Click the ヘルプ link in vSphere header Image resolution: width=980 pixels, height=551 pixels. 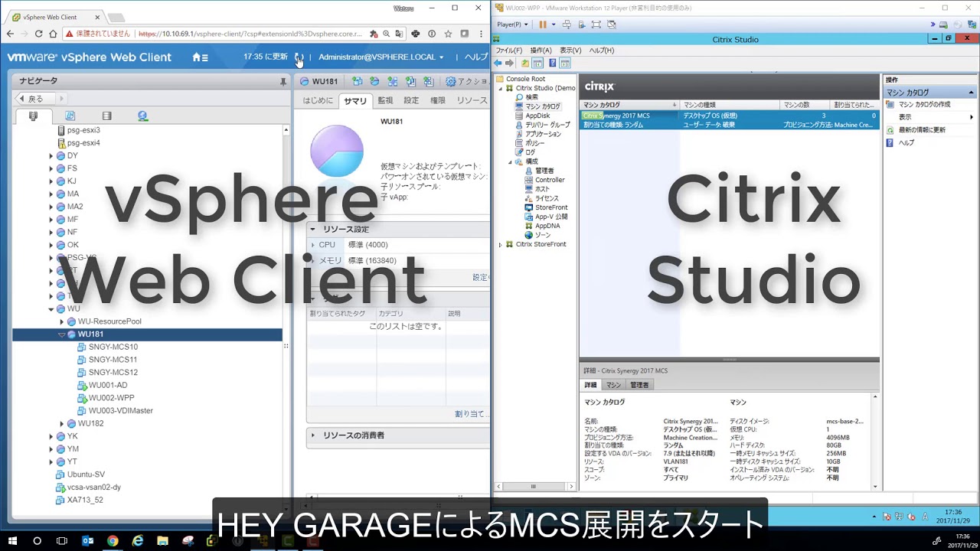tap(476, 57)
